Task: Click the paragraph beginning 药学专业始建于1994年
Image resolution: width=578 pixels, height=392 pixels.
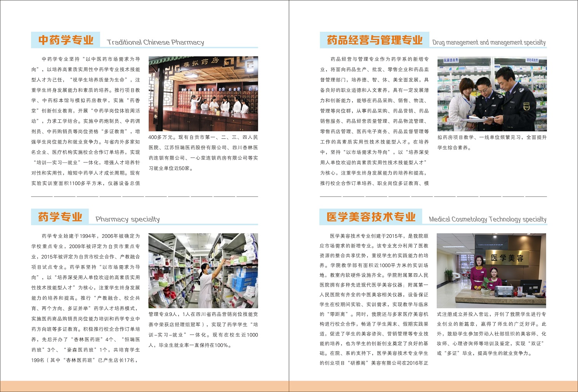Action: tap(86, 298)
